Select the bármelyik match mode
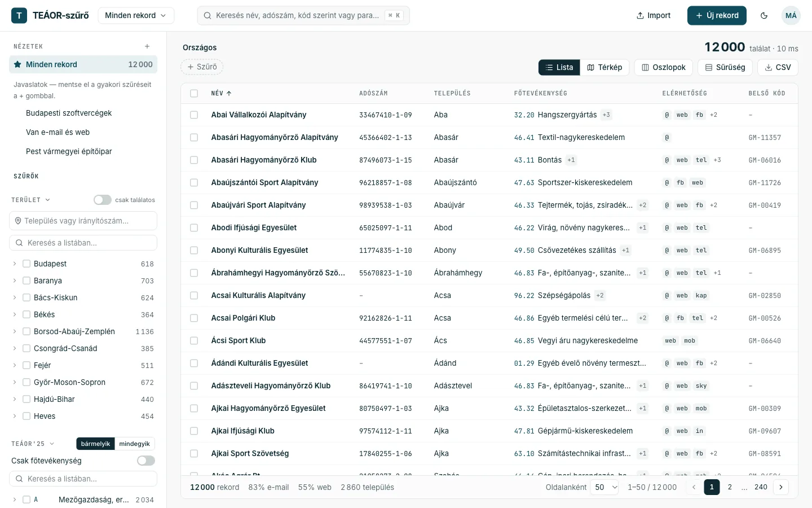This screenshot has width=812, height=508. (x=96, y=444)
